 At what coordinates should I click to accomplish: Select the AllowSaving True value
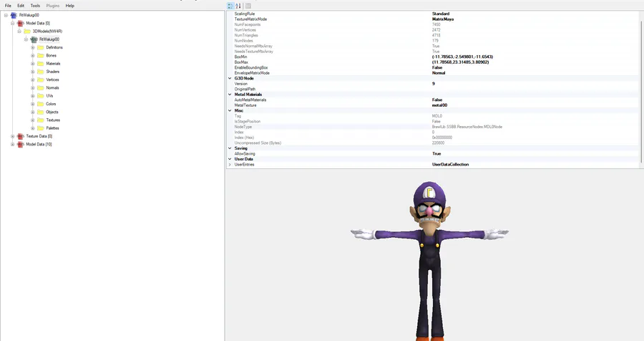[x=436, y=153]
